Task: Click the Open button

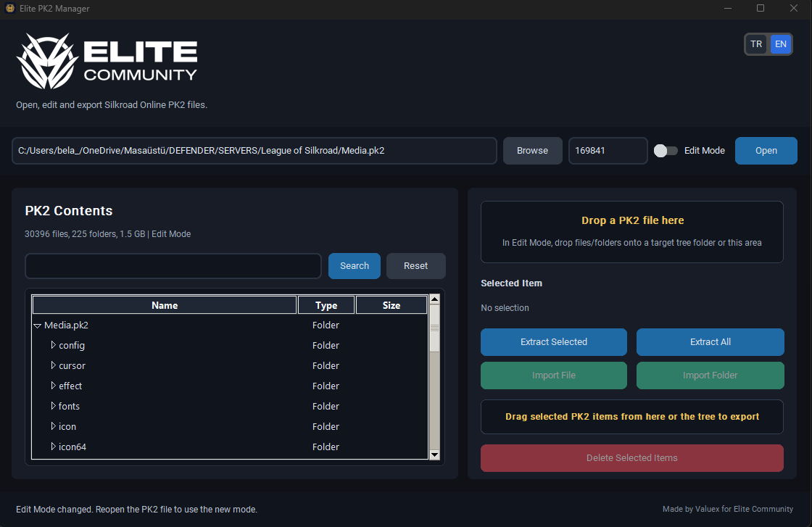Action: coord(766,151)
